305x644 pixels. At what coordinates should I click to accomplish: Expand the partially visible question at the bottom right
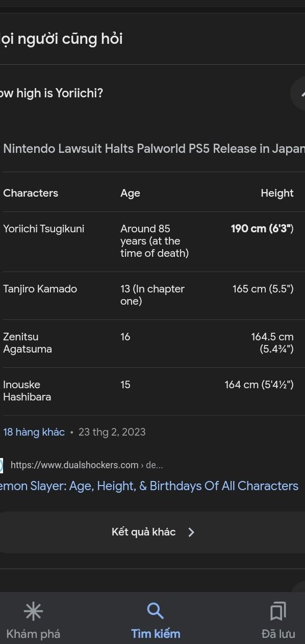pos(300,587)
